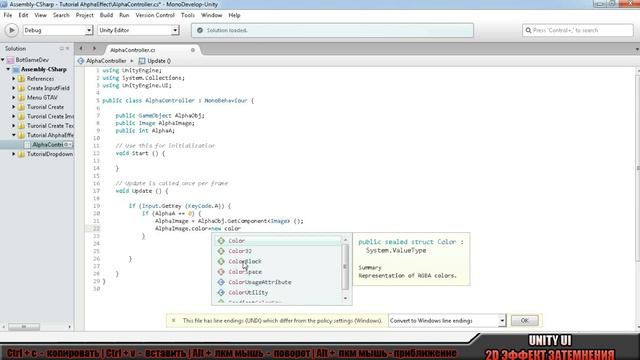640x360 pixels.
Task: Select the References folder icon
Action: point(21,79)
